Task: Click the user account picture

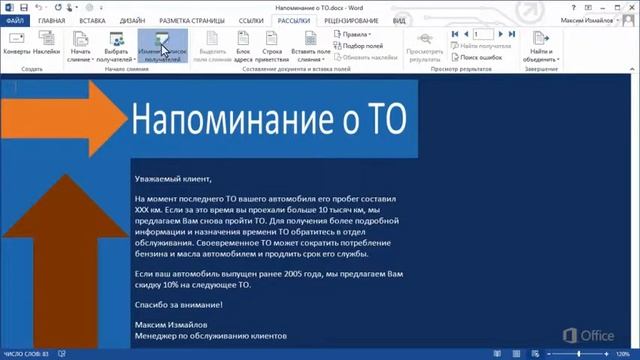Action: point(629,20)
